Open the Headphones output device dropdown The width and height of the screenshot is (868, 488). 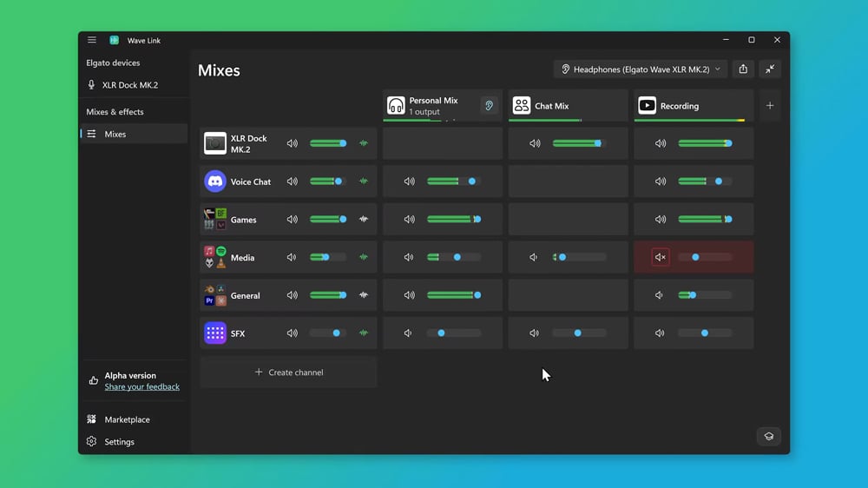pos(641,69)
